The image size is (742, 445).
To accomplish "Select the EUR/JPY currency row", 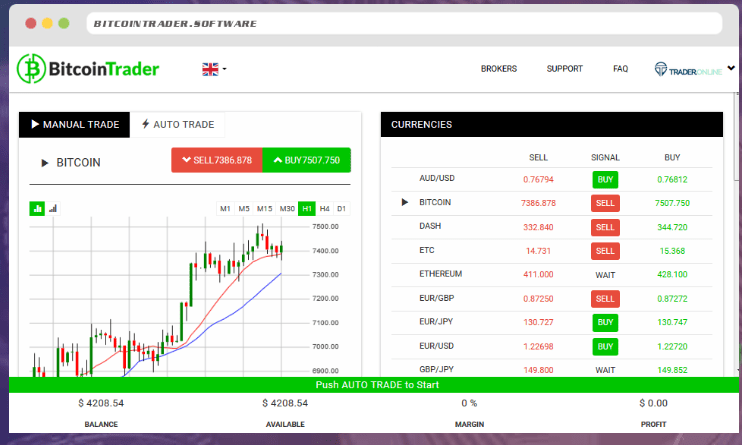I will (552, 322).
